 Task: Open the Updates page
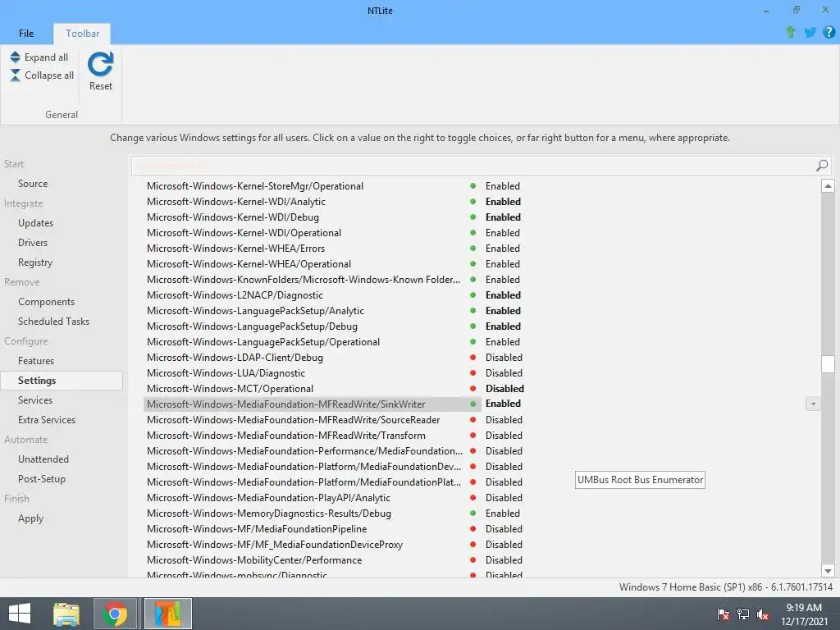pos(35,223)
